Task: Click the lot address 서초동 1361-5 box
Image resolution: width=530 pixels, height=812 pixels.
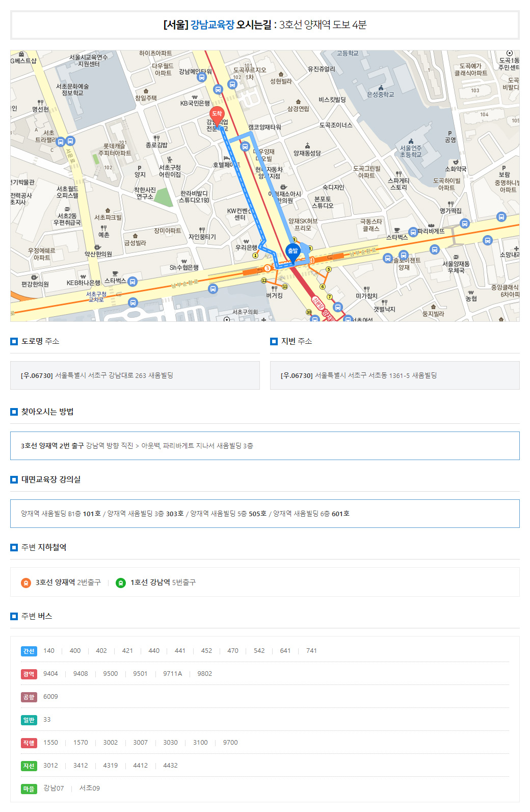Action: point(394,375)
